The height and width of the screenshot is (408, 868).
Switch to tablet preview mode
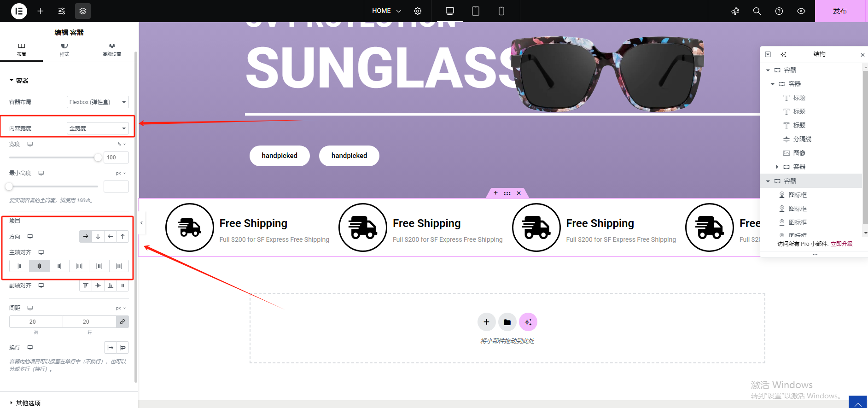click(476, 11)
